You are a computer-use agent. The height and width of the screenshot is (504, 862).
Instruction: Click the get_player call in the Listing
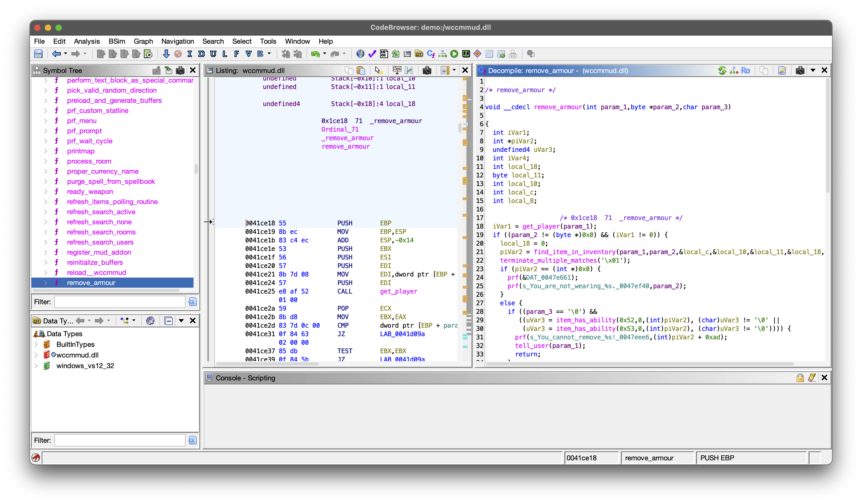point(398,291)
